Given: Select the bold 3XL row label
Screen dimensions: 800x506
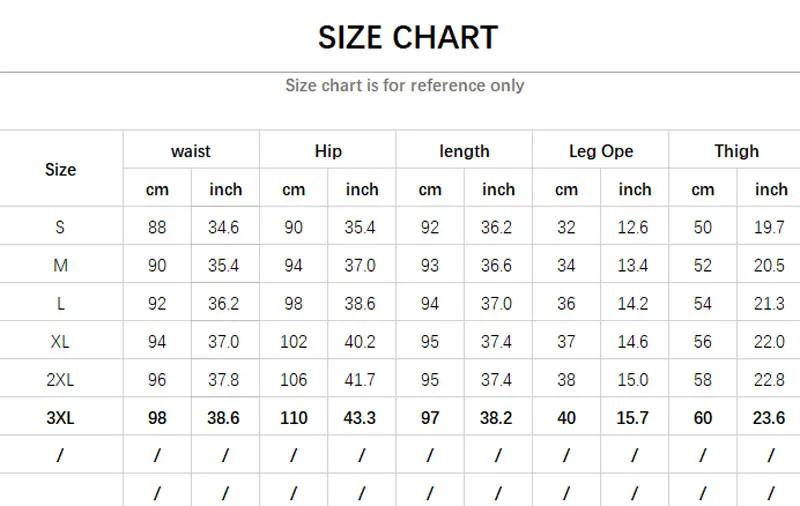Looking at the screenshot, I should [60, 417].
